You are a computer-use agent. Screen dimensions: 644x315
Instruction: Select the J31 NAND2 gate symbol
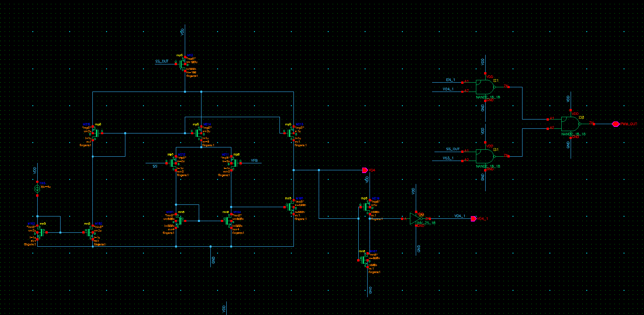pyautogui.click(x=486, y=156)
